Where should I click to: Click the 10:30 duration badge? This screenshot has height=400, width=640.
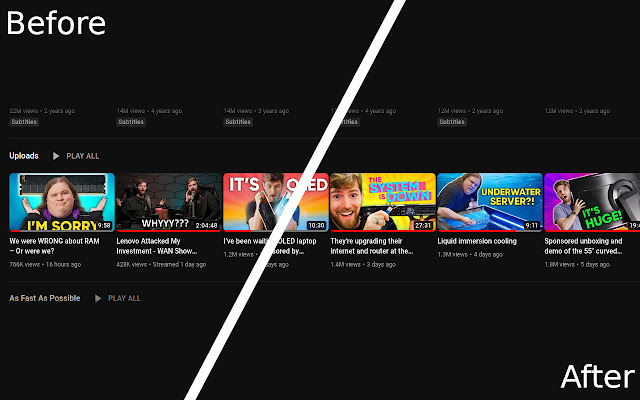316,225
